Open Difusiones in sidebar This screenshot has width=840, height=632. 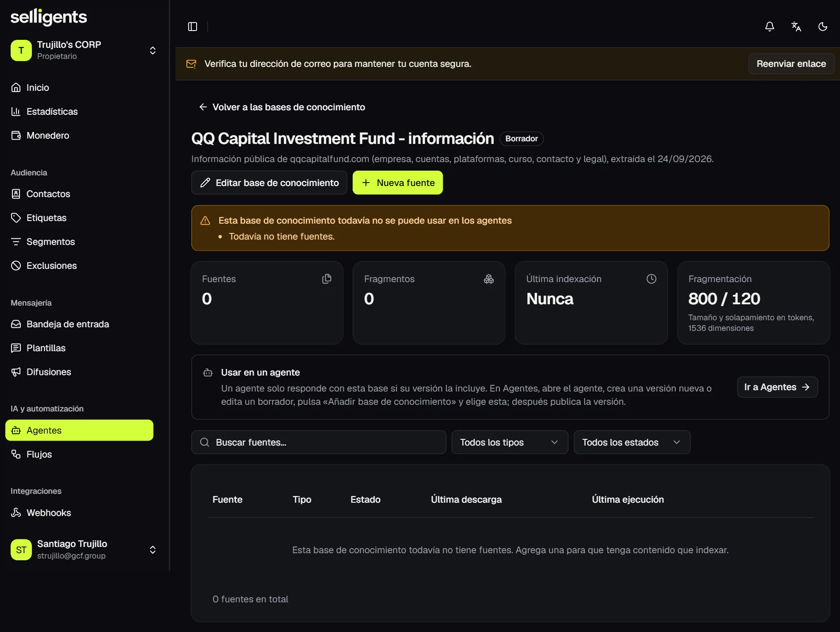tap(79, 372)
